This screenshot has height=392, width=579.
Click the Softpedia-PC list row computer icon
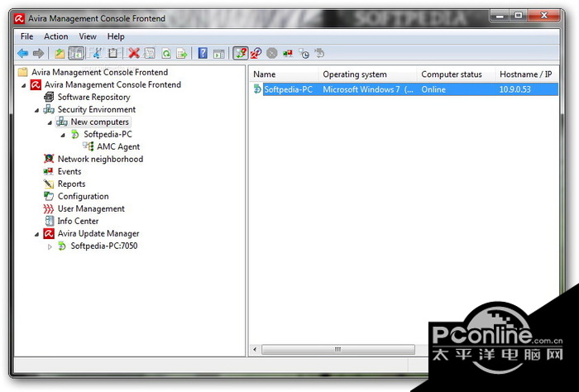[x=257, y=89]
